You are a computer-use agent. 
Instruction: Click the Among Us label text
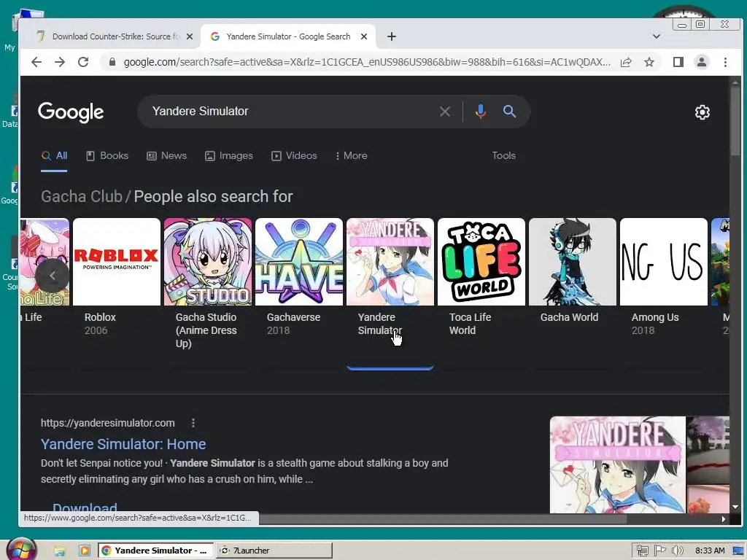(655, 317)
